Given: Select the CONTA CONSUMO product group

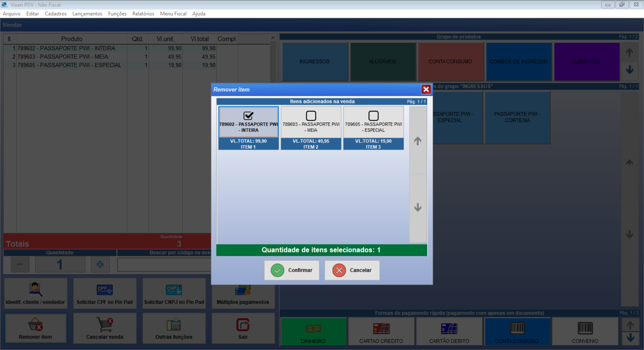Looking at the screenshot, I should [x=450, y=62].
